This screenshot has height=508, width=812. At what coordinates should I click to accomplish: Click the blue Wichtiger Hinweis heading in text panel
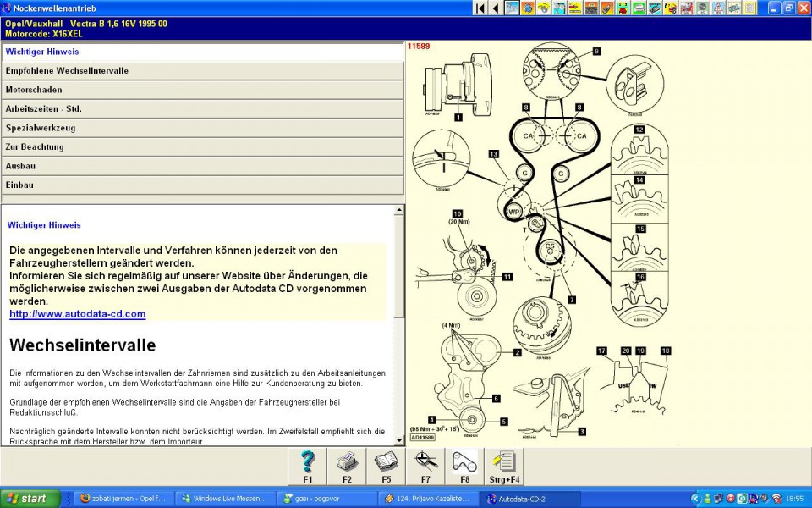pyautogui.click(x=44, y=225)
